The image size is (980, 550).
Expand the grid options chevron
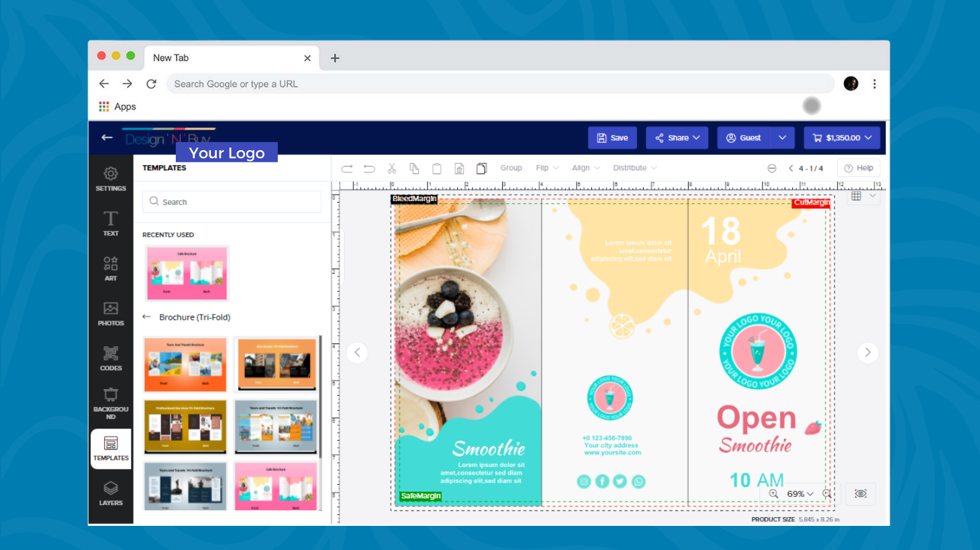[x=873, y=196]
